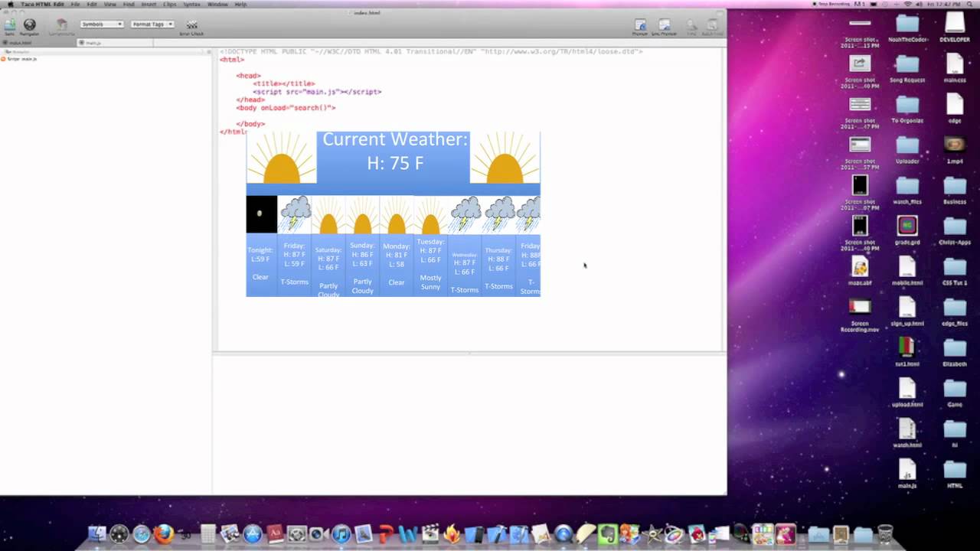Open the Navigator toolbar icon
Image resolution: width=980 pixels, height=551 pixels.
[x=30, y=27]
